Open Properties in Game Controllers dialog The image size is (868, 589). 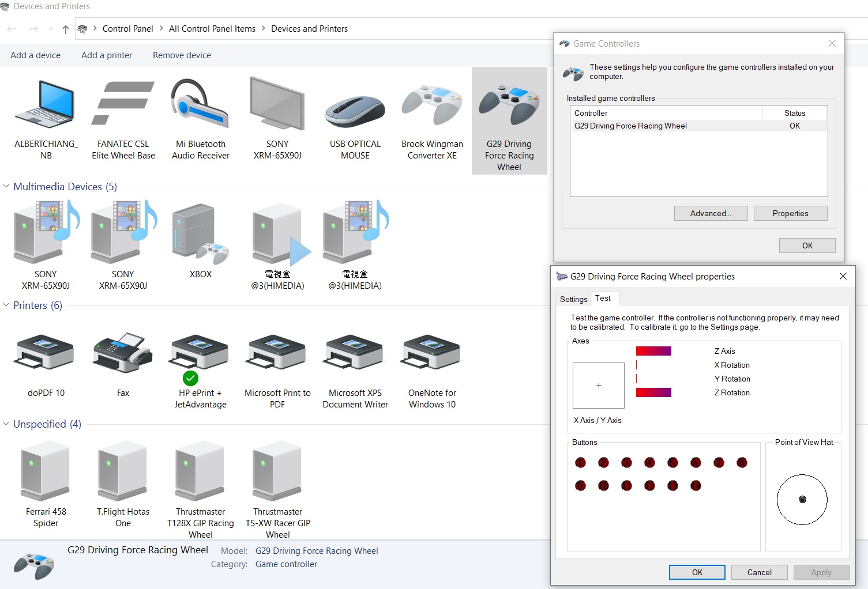[x=790, y=213]
